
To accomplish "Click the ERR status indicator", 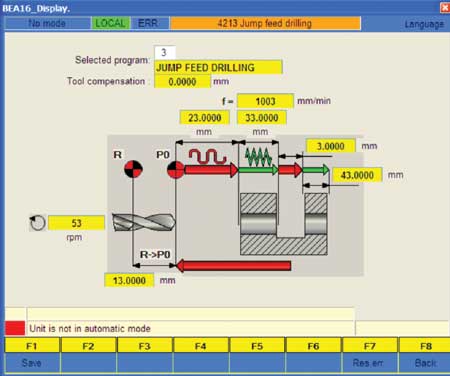I will [x=148, y=23].
